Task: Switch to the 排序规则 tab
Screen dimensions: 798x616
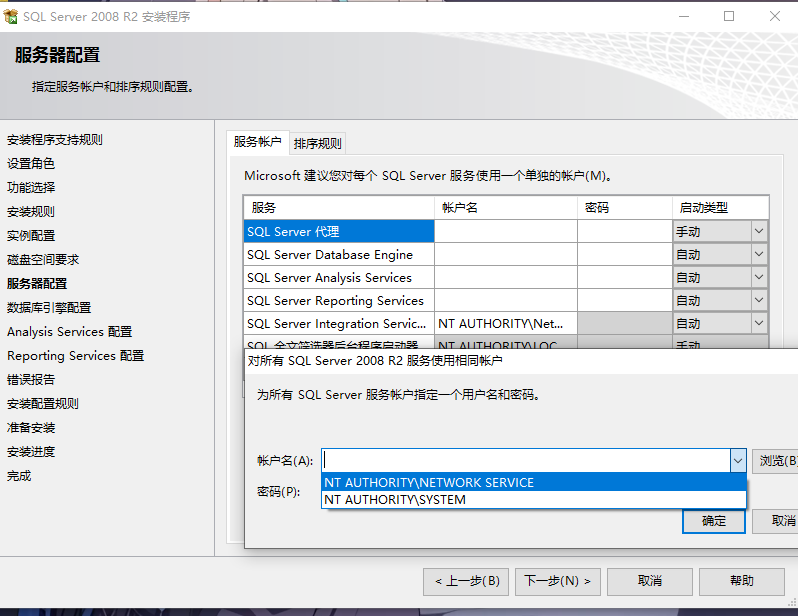Action: coord(318,143)
